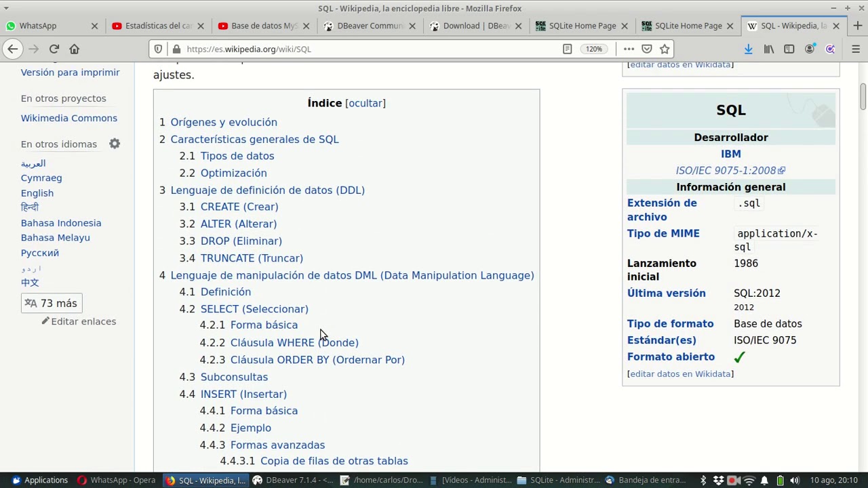
Task: Open the Firefox hamburger menu
Action: (x=856, y=49)
